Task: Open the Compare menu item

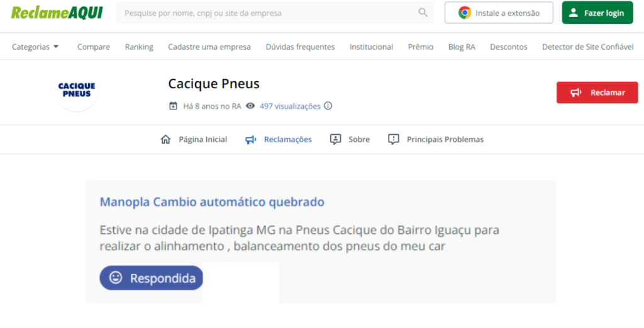Action: (x=94, y=47)
